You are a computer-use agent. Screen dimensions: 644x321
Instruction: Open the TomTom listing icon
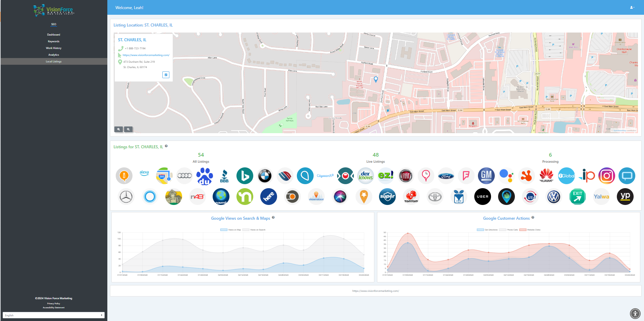click(x=411, y=197)
